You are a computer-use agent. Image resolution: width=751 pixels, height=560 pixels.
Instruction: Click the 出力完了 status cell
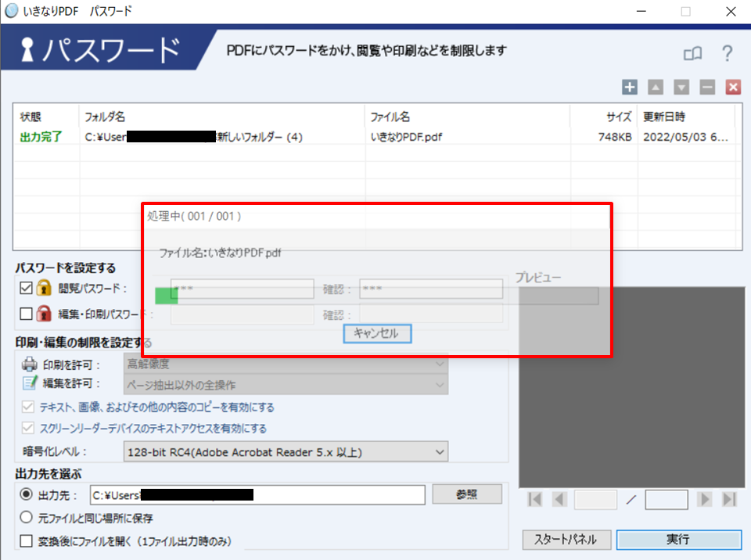coord(41,137)
